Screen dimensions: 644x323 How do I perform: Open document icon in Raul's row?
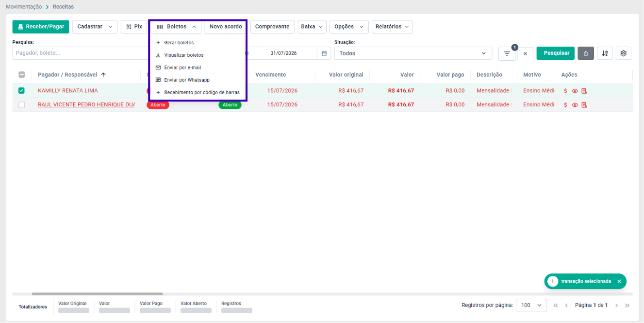point(584,105)
